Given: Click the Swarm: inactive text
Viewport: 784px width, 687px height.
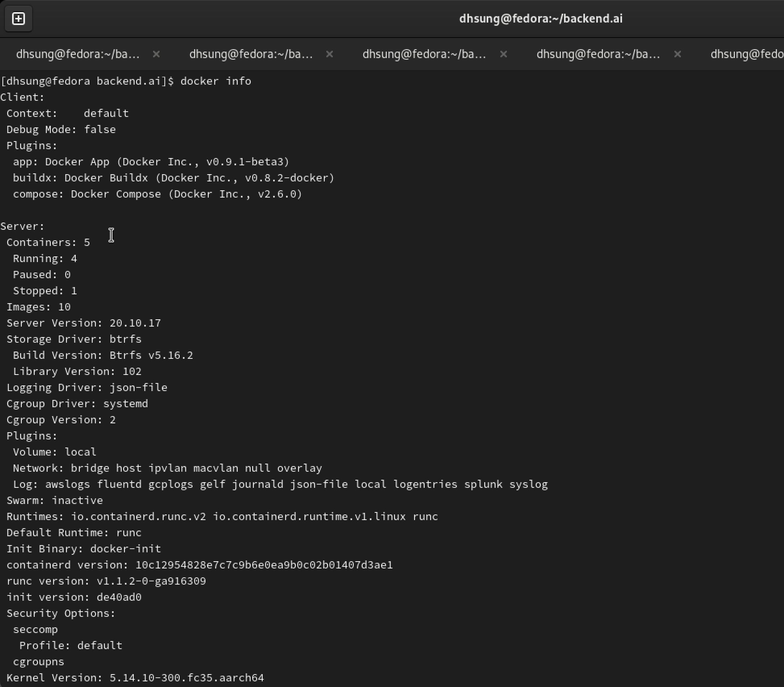Looking at the screenshot, I should (x=54, y=500).
